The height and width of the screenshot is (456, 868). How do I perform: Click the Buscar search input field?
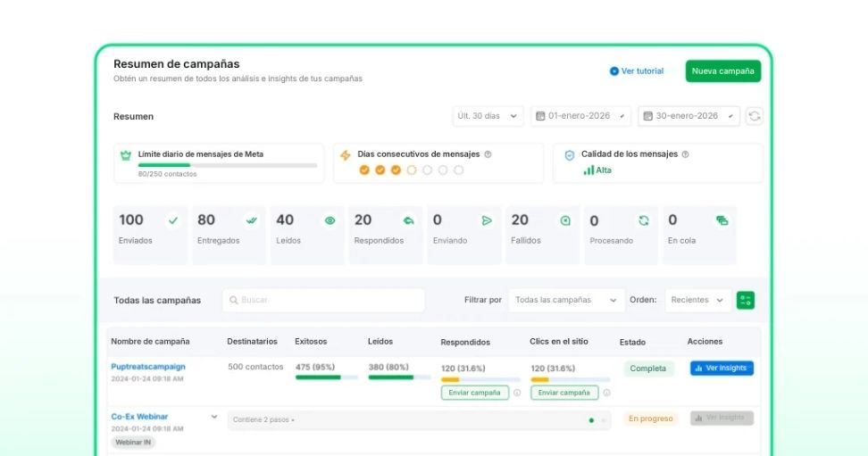(324, 300)
